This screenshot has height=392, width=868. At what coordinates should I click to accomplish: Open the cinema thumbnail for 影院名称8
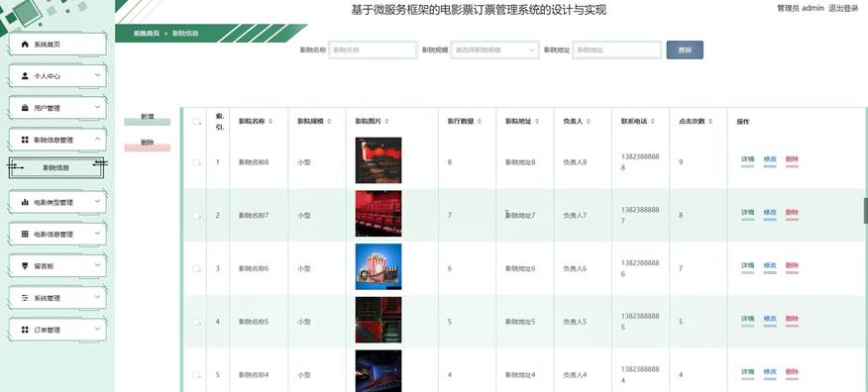[379, 160]
